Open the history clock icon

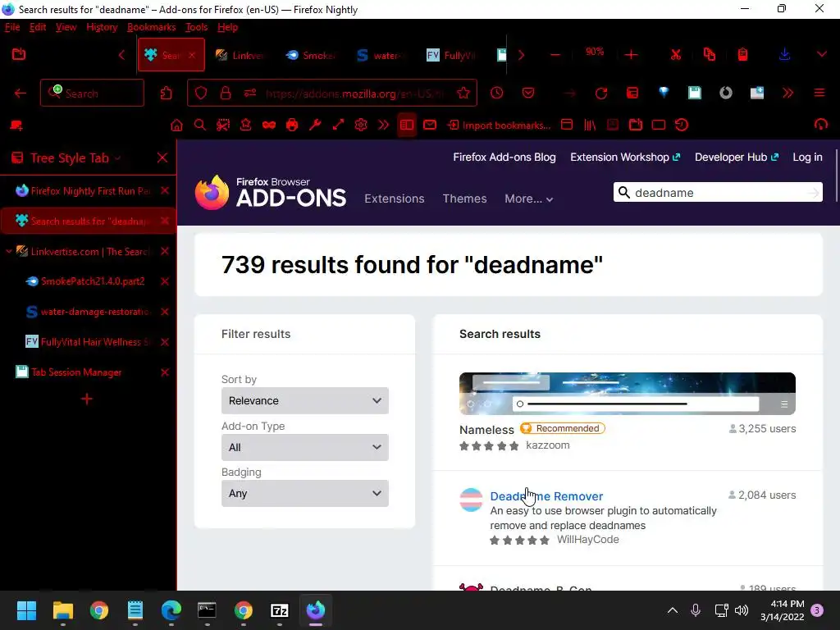[x=496, y=94]
